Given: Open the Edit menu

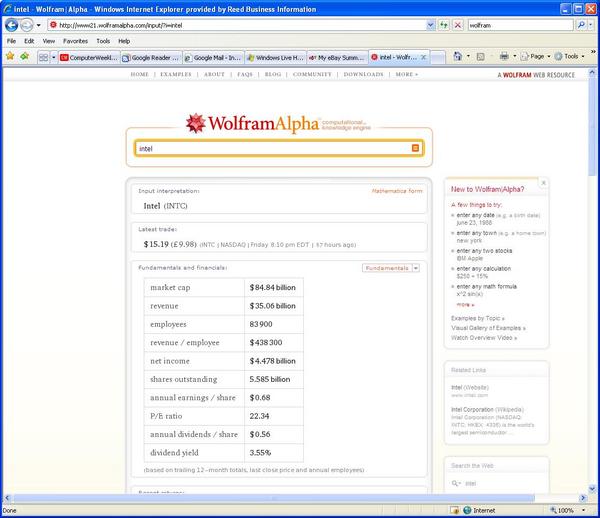Looking at the screenshot, I should click(x=29, y=41).
